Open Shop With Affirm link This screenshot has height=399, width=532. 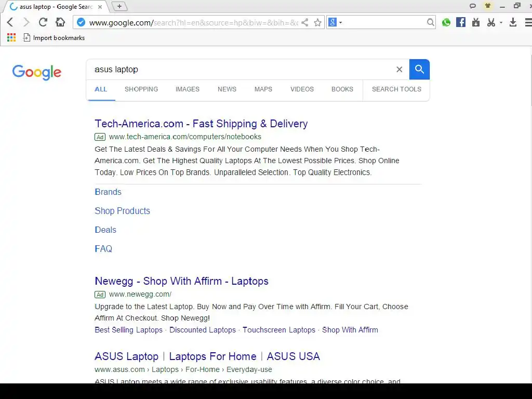(x=350, y=330)
